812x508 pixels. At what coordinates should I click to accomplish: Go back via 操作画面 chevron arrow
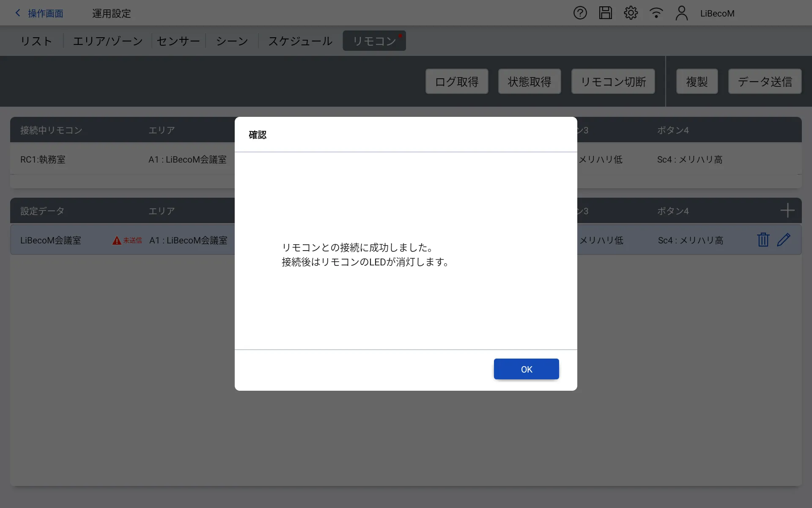[x=18, y=13]
